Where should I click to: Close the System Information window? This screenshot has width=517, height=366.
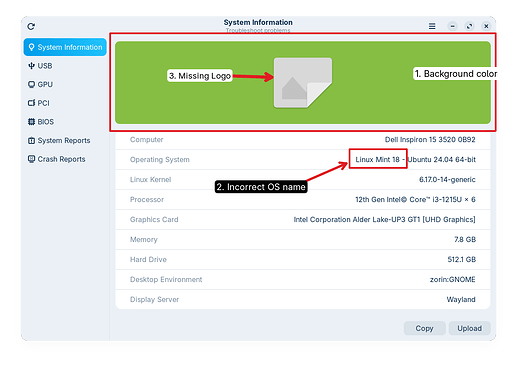point(486,26)
